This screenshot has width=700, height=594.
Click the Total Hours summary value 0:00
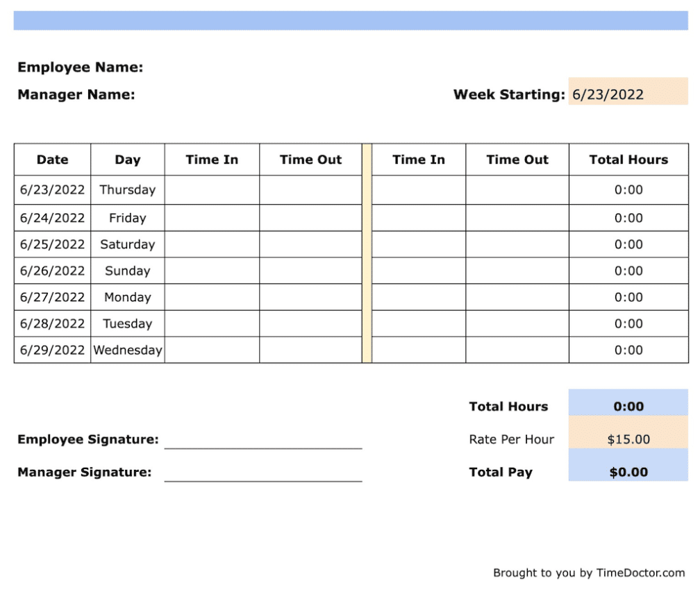628,406
